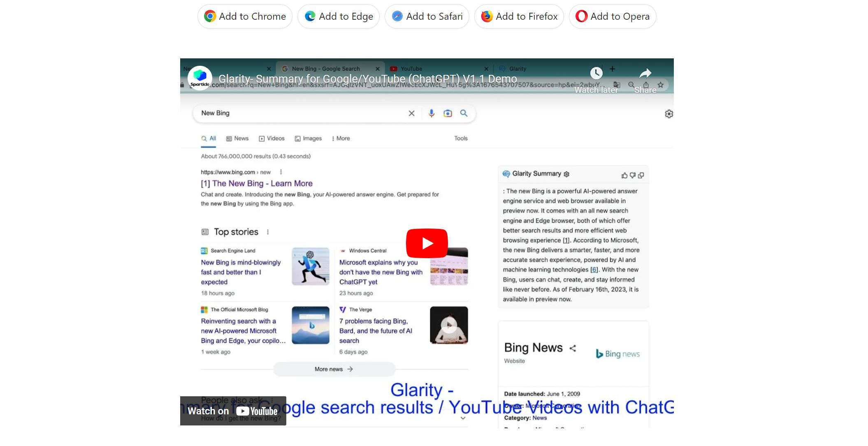This screenshot has width=868, height=446.
Task: Expand the People also ask question chevron
Action: point(463,418)
